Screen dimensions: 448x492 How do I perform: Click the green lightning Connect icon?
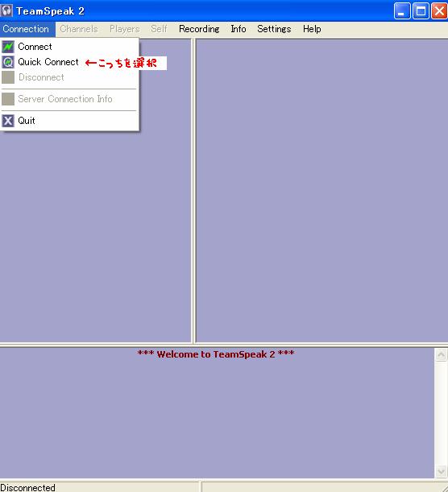pyautogui.click(x=8, y=47)
